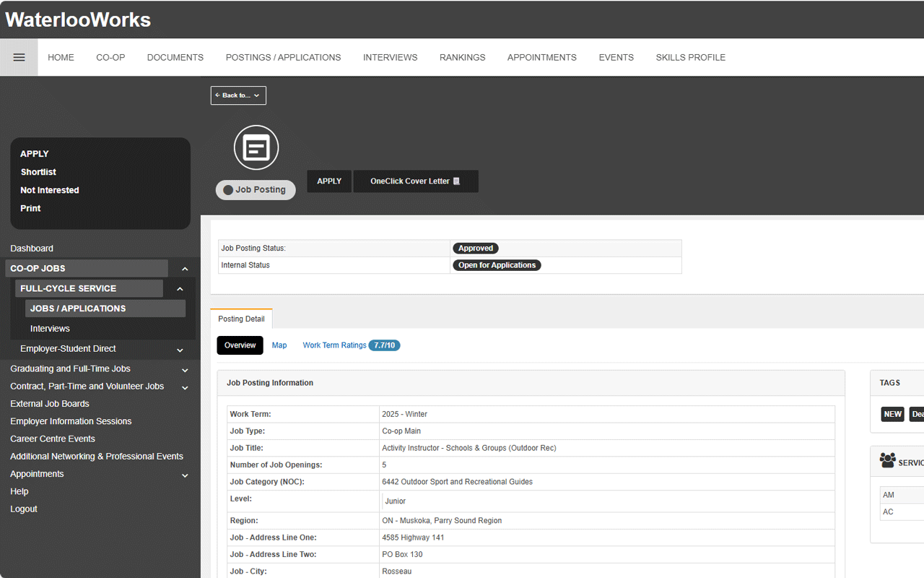Click the '4585 Highway 141' address value
The width and height of the screenshot is (924, 578).
[x=413, y=538]
